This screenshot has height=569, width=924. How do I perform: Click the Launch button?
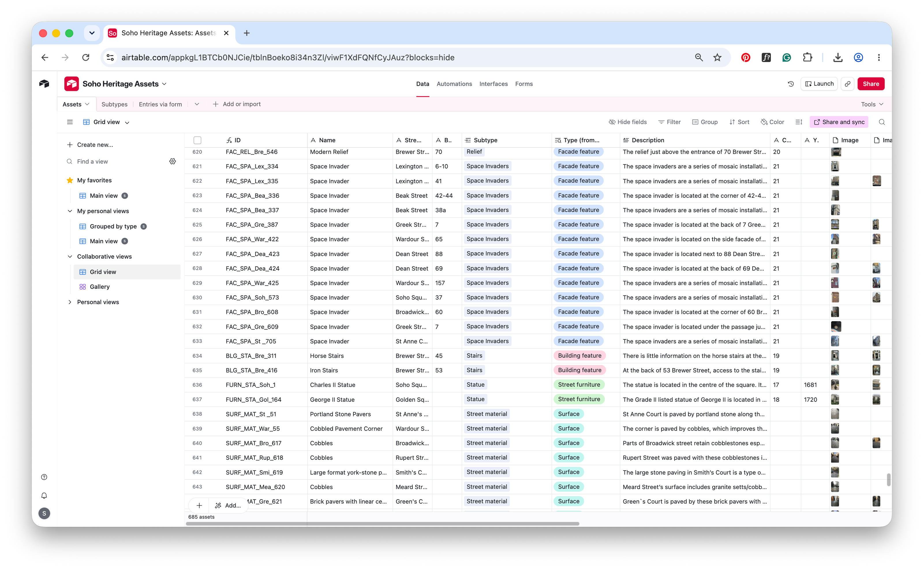pyautogui.click(x=819, y=84)
